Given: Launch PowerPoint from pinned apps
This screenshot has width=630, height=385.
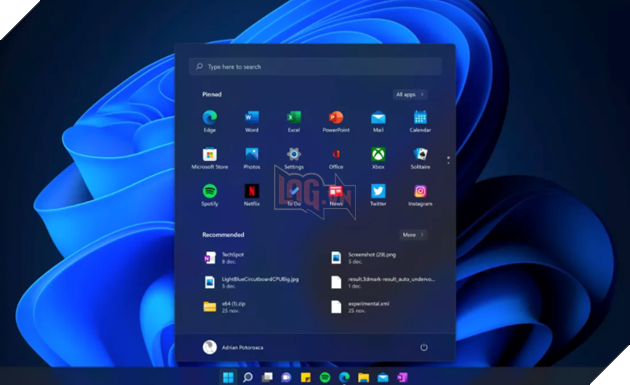Looking at the screenshot, I should coord(336,121).
